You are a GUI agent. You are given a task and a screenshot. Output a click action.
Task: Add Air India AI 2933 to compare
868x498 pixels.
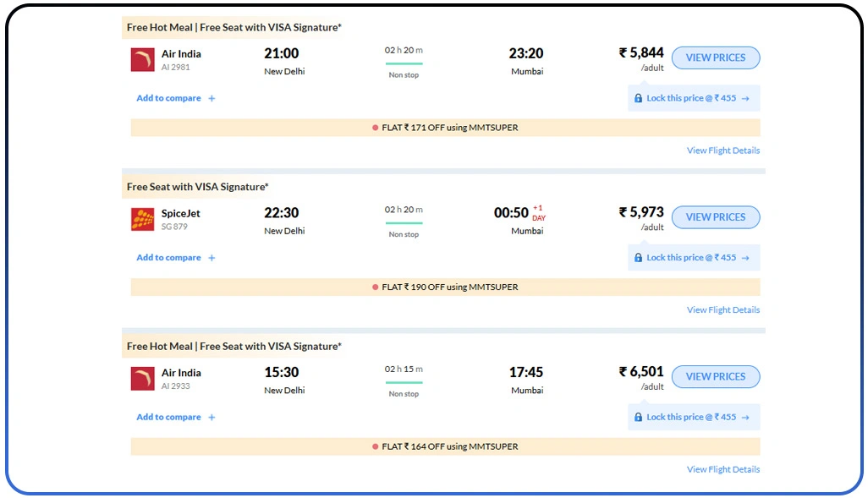169,417
